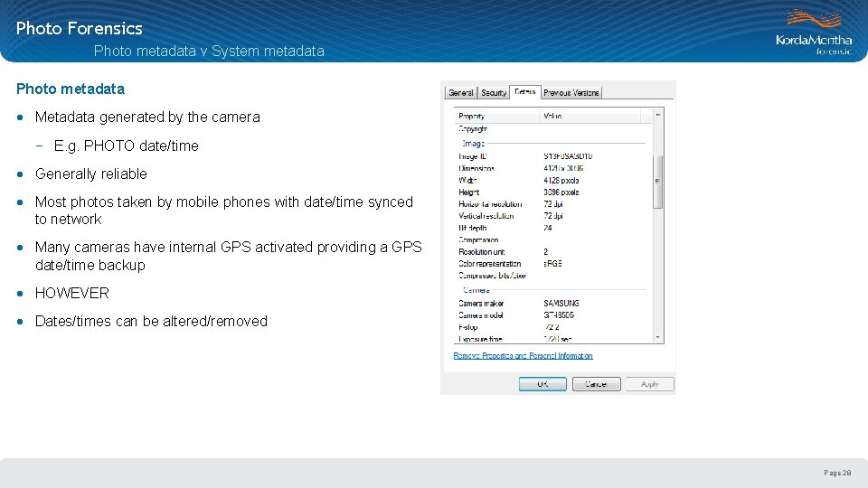Viewport: 868px width, 488px height.
Task: Click sub-bullet 'E.g. PHOTO date/time'
Action: click(127, 146)
